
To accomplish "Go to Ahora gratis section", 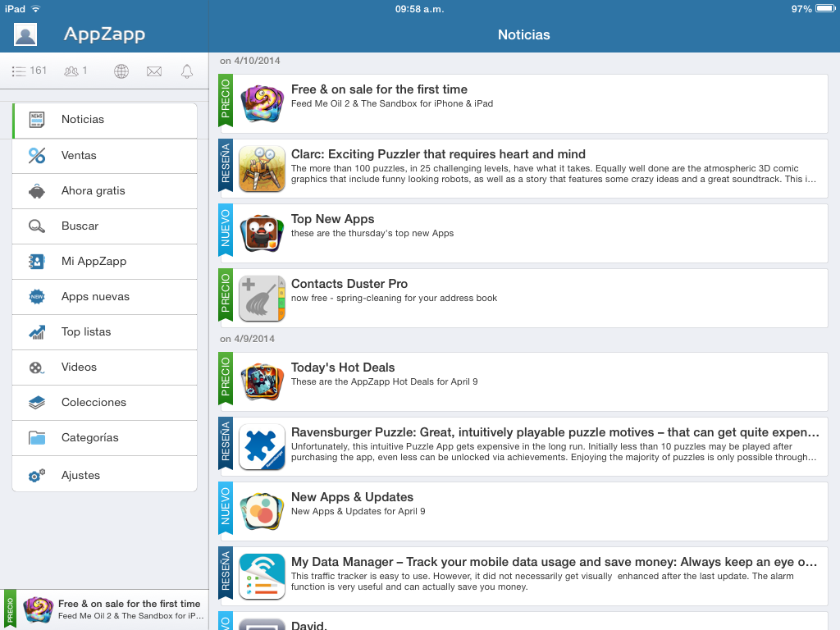I will click(105, 191).
